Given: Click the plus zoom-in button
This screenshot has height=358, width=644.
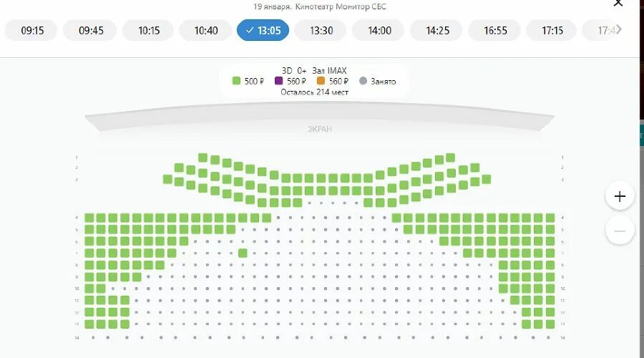Looking at the screenshot, I should [620, 196].
